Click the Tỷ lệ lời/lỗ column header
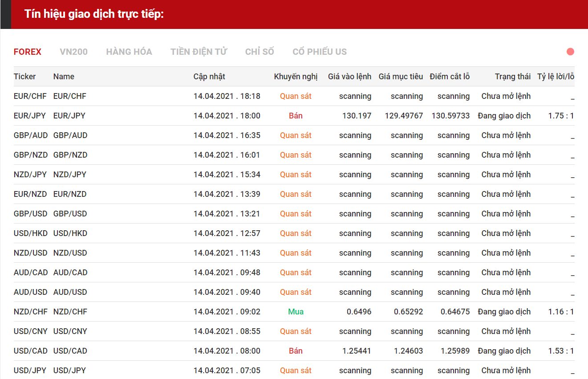The height and width of the screenshot is (379, 588). pos(556,77)
